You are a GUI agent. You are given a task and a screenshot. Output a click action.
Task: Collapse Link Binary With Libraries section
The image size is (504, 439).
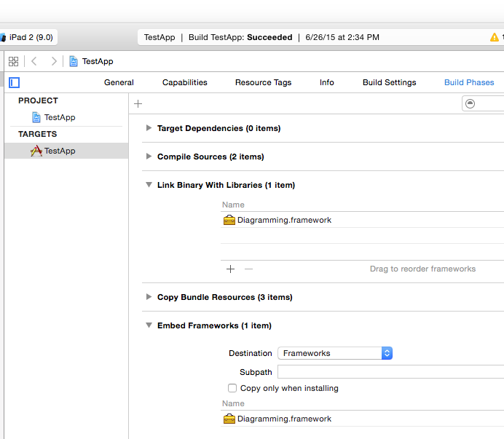[149, 185]
